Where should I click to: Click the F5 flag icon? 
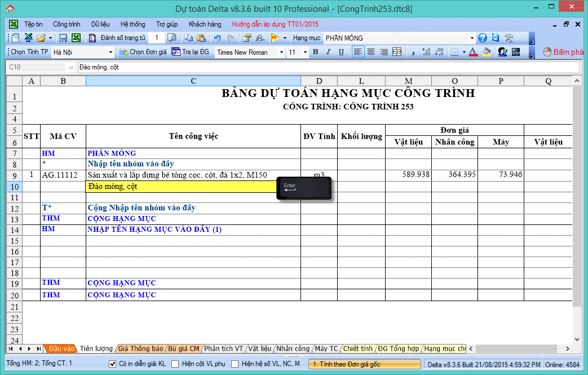click(275, 38)
